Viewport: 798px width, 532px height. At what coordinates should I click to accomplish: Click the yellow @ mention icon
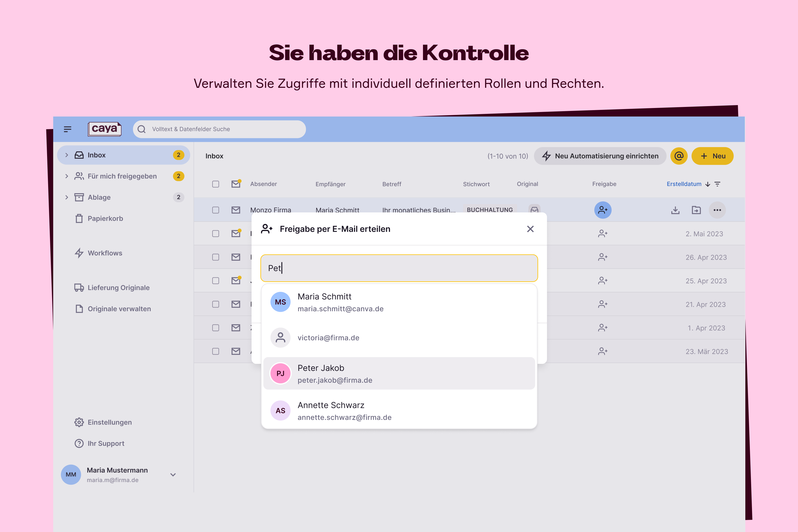pyautogui.click(x=679, y=156)
